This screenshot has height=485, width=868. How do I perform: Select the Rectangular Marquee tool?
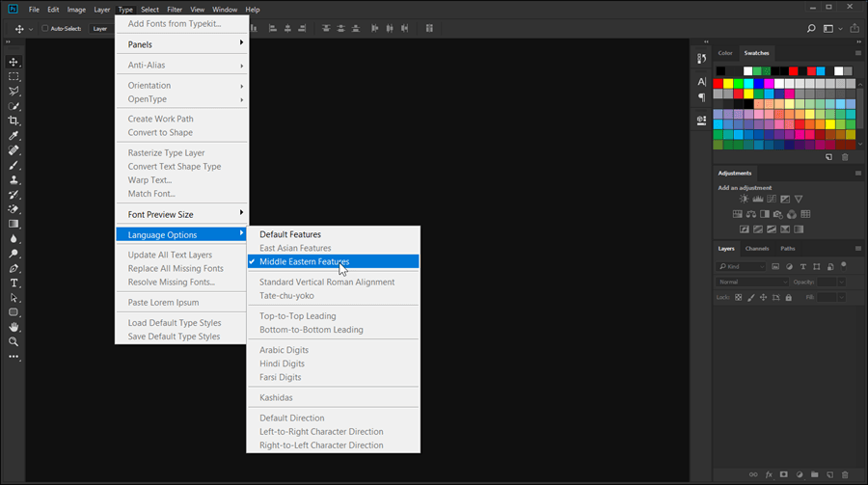(14, 76)
